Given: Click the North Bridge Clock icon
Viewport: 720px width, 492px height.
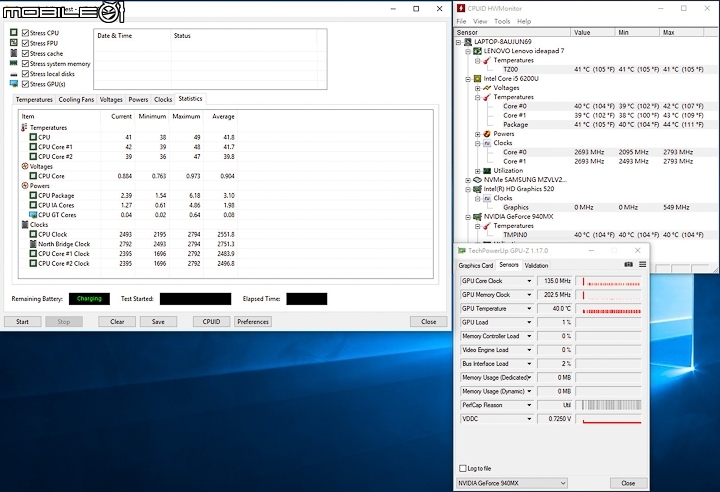Looking at the screenshot, I should tap(33, 244).
